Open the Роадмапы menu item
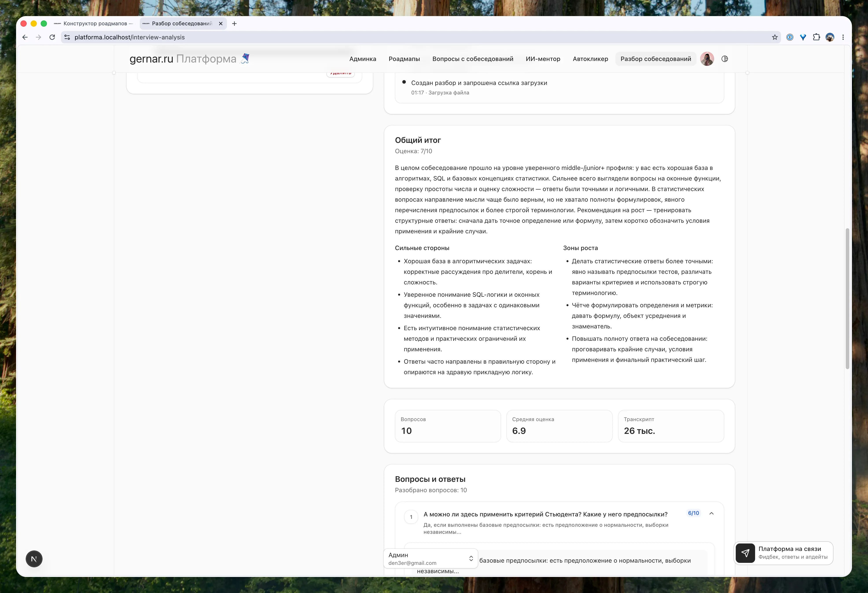This screenshot has width=868, height=593. pos(404,59)
